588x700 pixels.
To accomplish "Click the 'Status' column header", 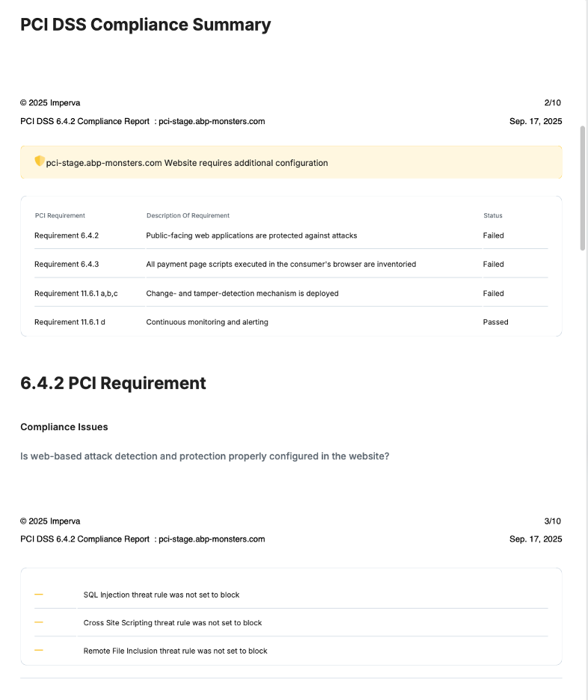I will 493,215.
